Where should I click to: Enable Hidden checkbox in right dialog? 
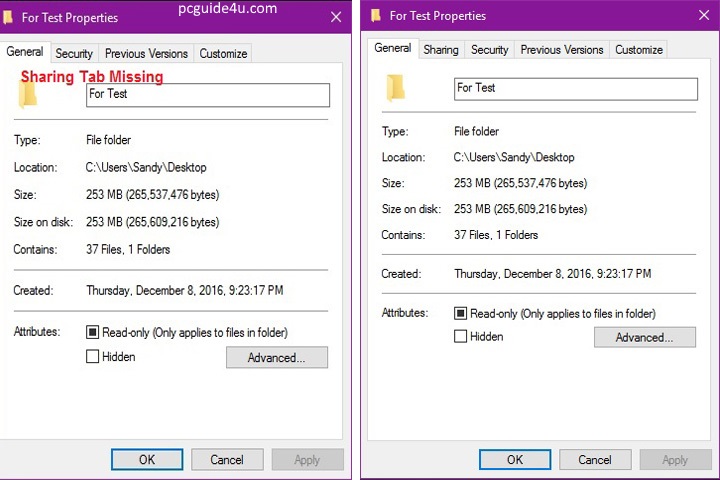(461, 337)
